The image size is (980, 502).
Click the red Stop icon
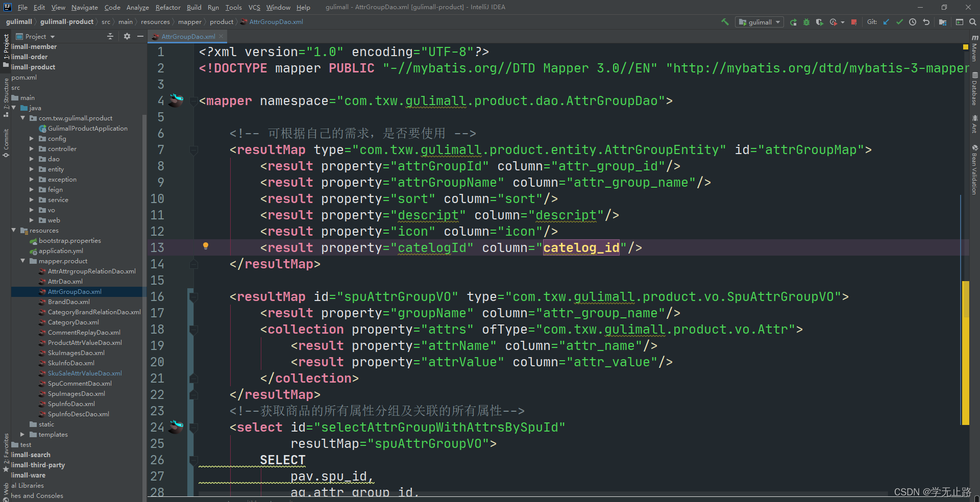pyautogui.click(x=854, y=22)
